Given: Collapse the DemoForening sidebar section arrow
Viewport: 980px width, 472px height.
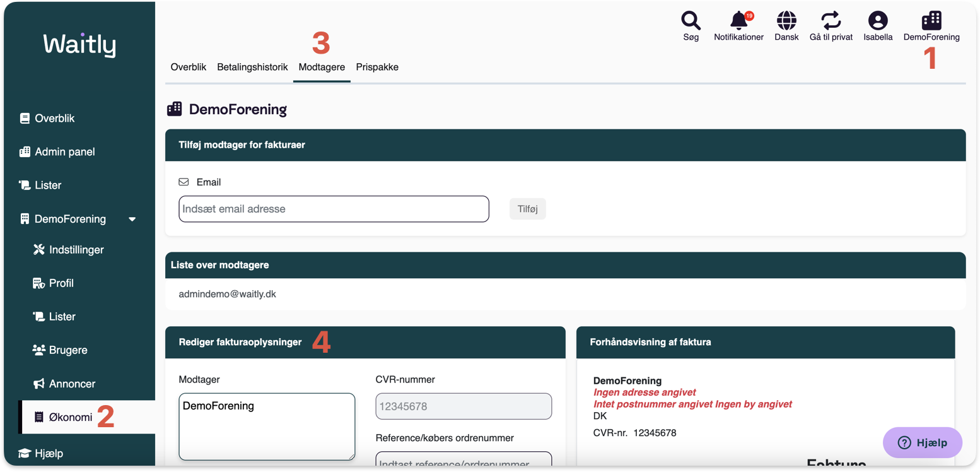Looking at the screenshot, I should point(132,219).
